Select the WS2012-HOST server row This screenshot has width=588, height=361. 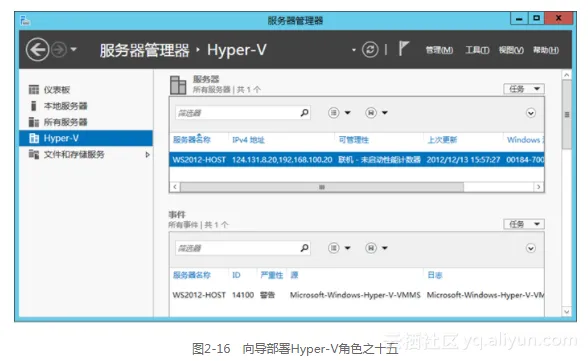pyautogui.click(x=357, y=160)
